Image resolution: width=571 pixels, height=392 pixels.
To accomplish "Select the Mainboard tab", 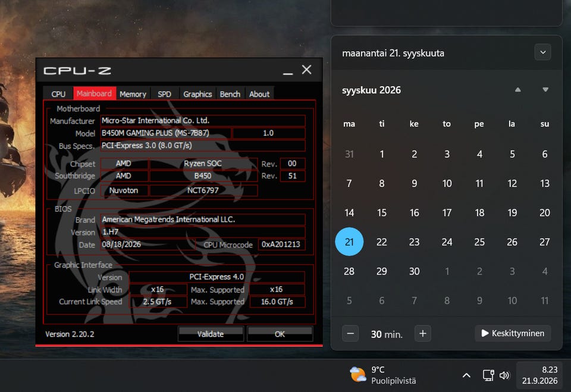I will 95,93.
